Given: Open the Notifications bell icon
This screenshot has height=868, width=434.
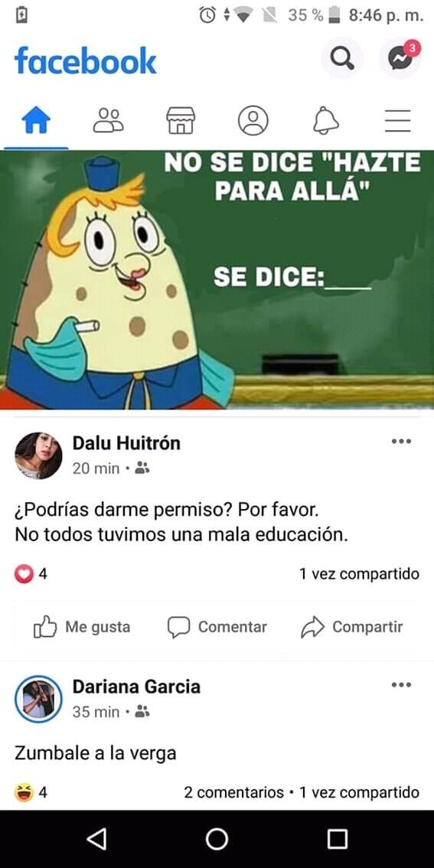Looking at the screenshot, I should pyautogui.click(x=326, y=121).
